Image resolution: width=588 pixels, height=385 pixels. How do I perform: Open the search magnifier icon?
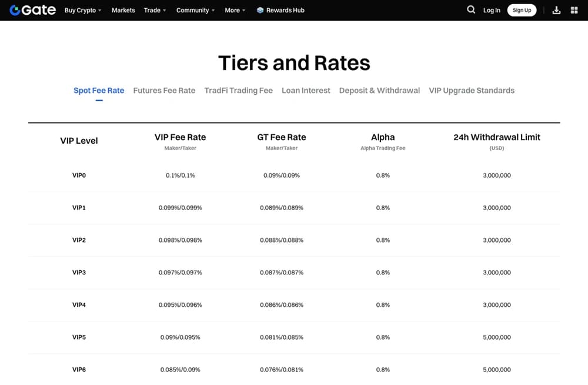click(471, 10)
